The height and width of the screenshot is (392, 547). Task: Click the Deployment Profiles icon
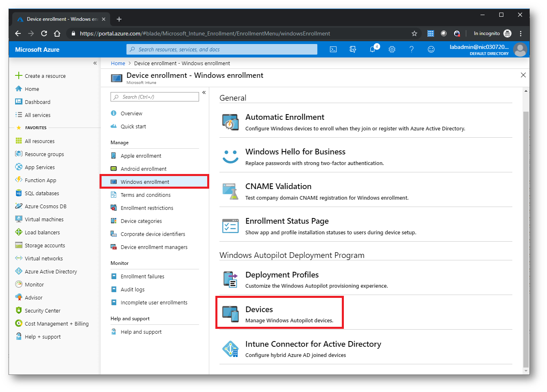(230, 280)
